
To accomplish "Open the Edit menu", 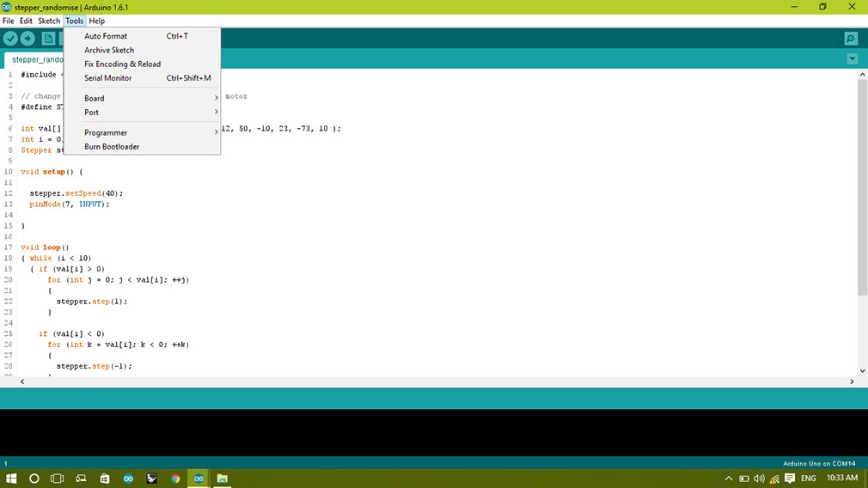I will 26,21.
